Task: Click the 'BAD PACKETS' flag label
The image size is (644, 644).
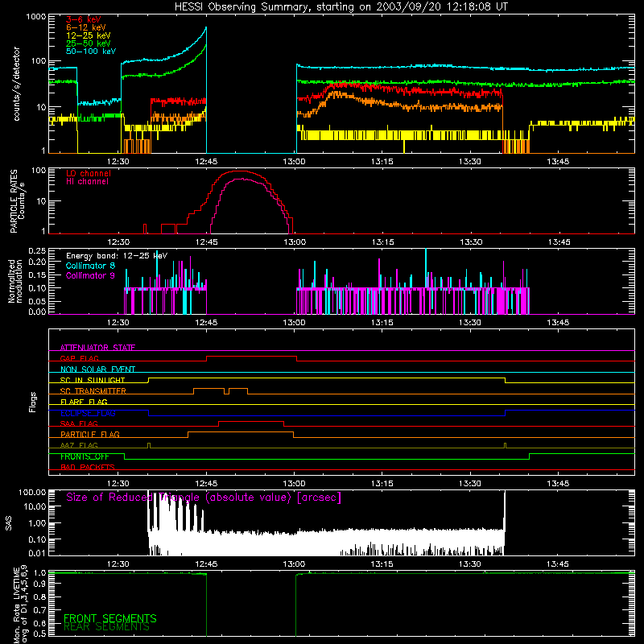Action: pyautogui.click(x=88, y=467)
